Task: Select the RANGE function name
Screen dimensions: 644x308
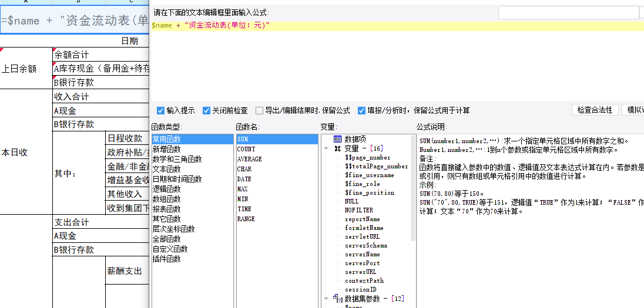Action: coord(277,219)
